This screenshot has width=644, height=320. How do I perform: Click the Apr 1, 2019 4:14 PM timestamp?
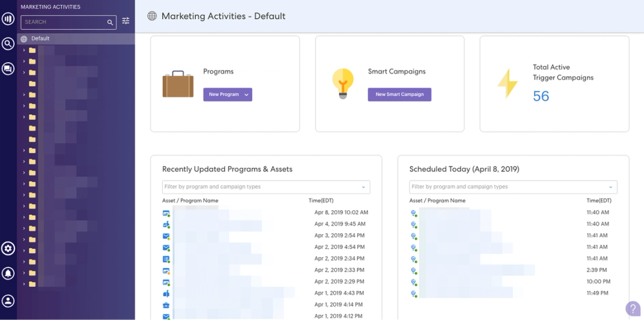339,304
